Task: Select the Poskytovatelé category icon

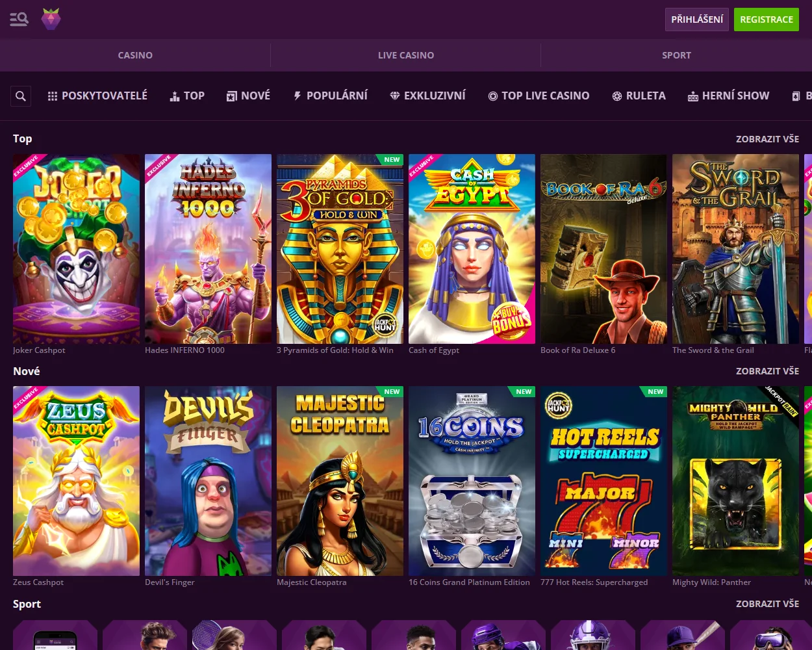Action: point(53,96)
